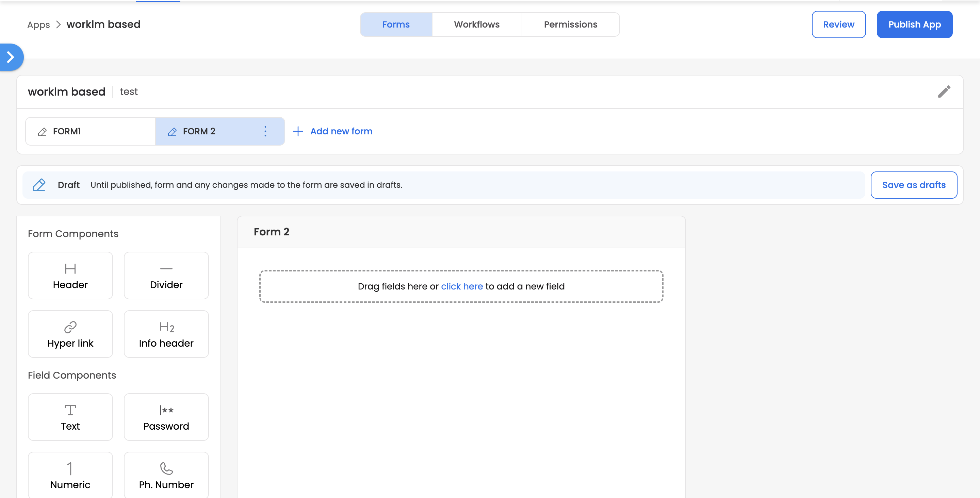Pick the Hyper link component
The width and height of the screenshot is (980, 498).
click(70, 334)
